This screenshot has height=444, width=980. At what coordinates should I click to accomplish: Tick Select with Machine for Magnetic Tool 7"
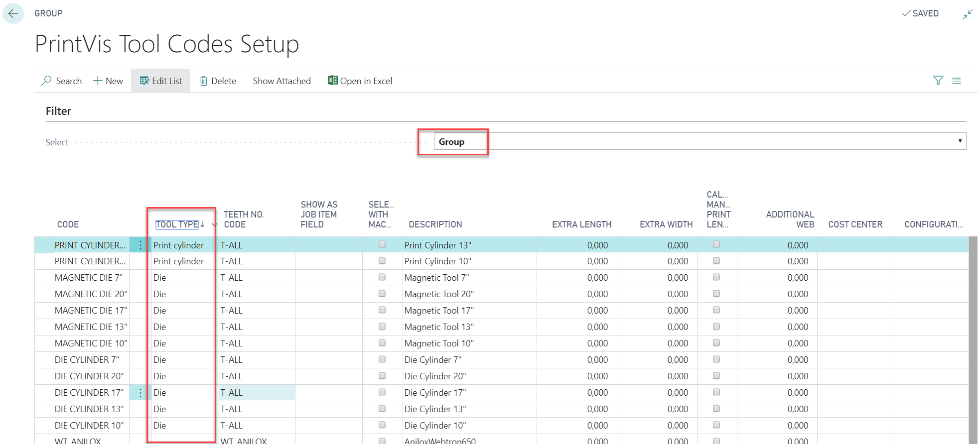pos(382,277)
